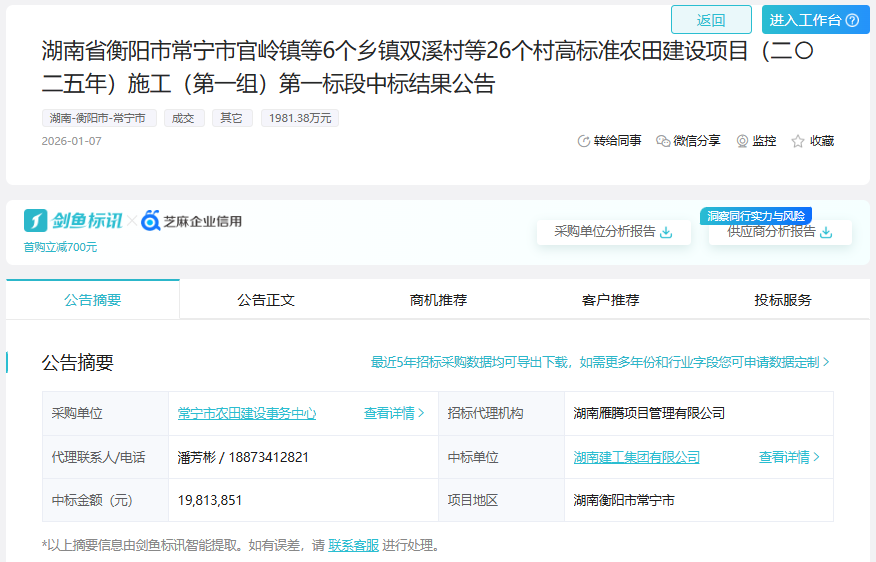The height and width of the screenshot is (562, 876).
Task: Click the 微信分享 WeChat share icon
Action: pos(663,141)
